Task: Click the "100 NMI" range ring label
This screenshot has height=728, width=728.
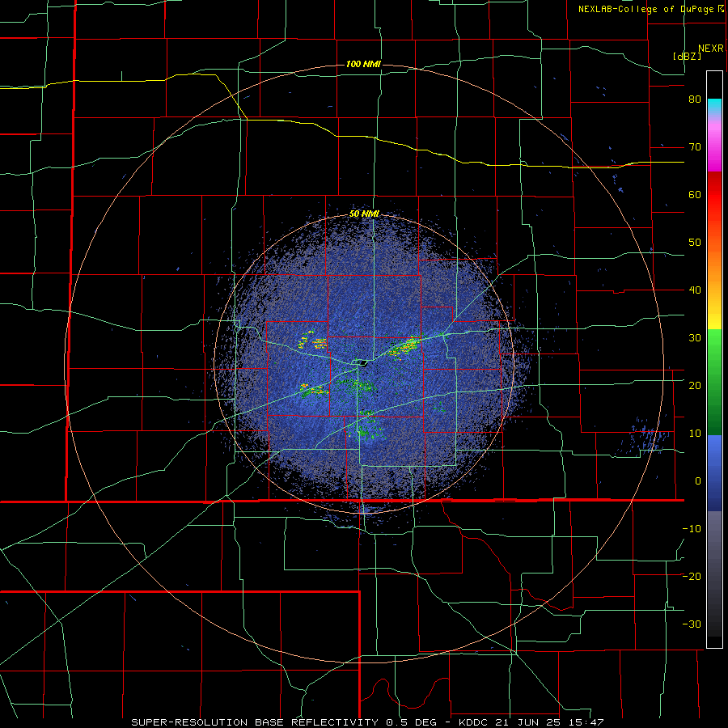Action: click(x=363, y=64)
